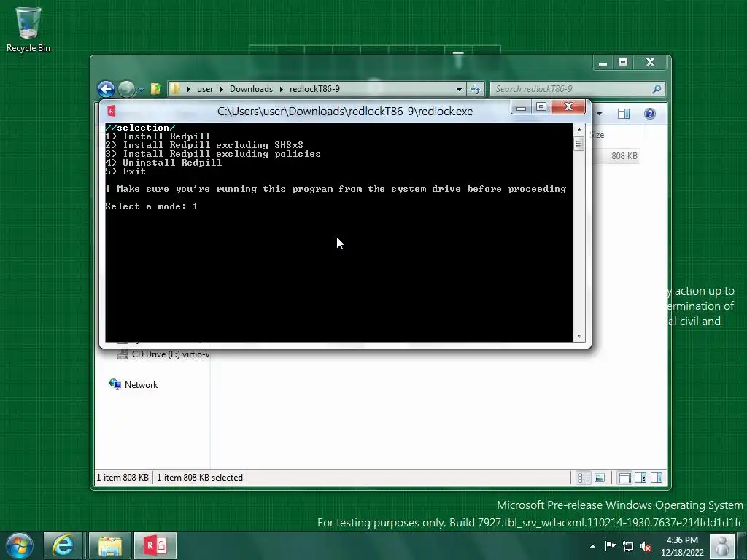
Task: Click the folder-up icon beside the address bar
Action: 156,89
